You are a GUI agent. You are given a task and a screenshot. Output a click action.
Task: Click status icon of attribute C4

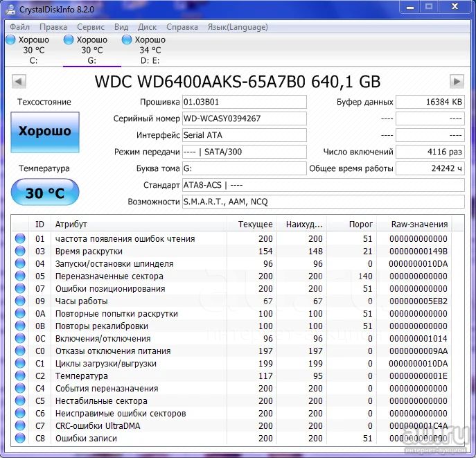pos(20,388)
